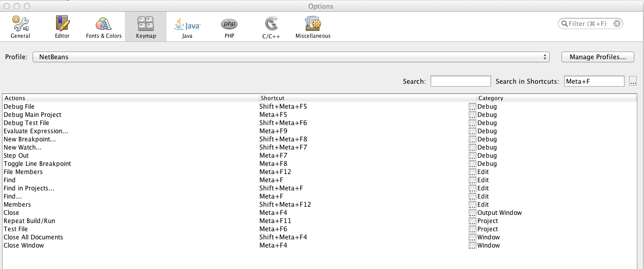
Task: Focus the Search in Shortcuts field
Action: coord(594,81)
